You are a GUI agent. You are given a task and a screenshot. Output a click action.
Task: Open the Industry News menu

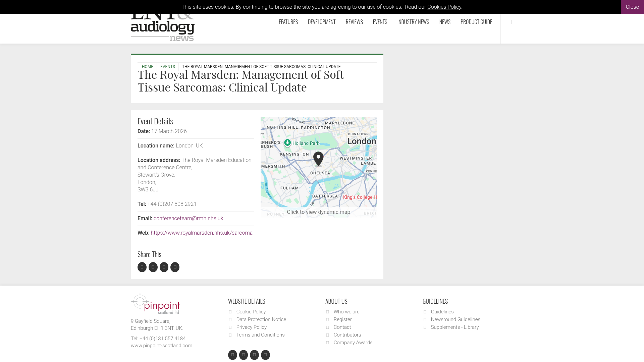pyautogui.click(x=413, y=22)
